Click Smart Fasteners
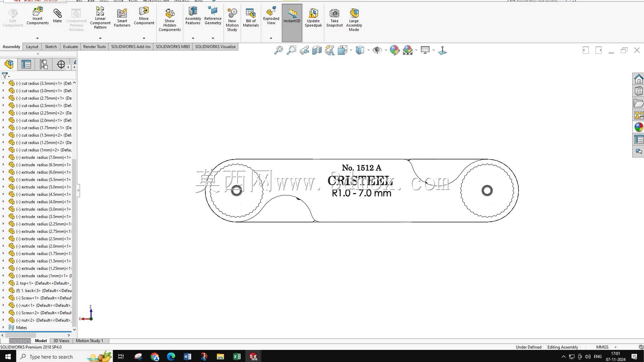Screen dimensions: 644x362 click(122, 18)
